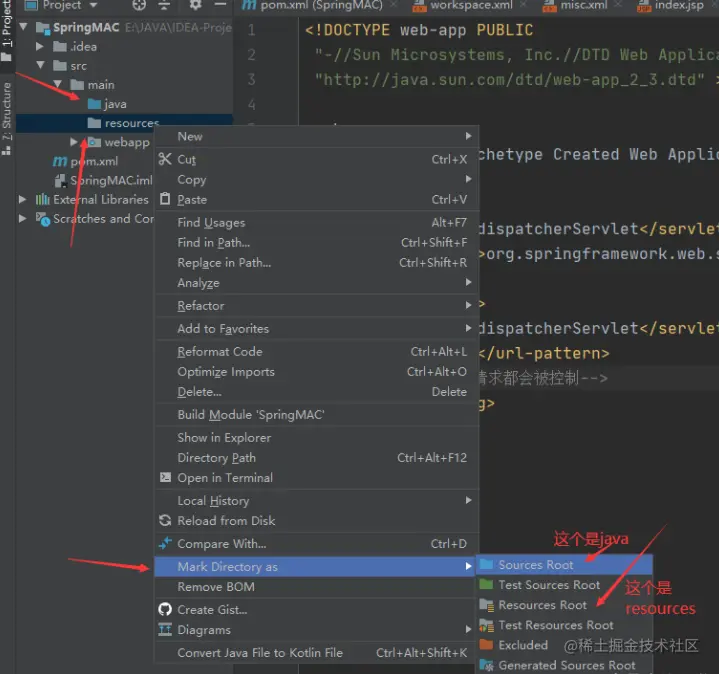Viewport: 719px width, 674px height.
Task: Hide the Project tool window with minus icon
Action: click(221, 5)
